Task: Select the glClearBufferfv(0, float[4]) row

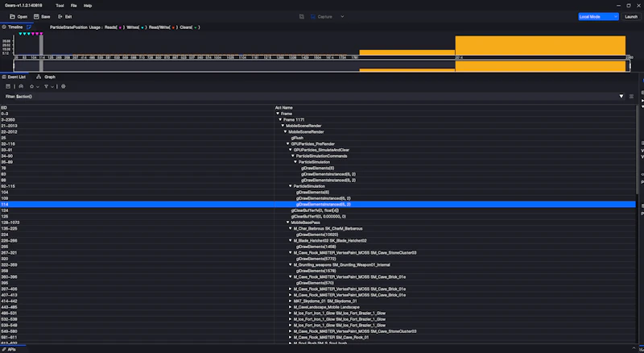Action: [318, 210]
